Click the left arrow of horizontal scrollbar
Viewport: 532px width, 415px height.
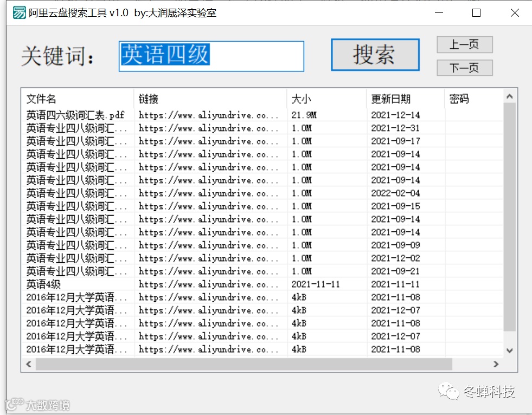(x=29, y=364)
